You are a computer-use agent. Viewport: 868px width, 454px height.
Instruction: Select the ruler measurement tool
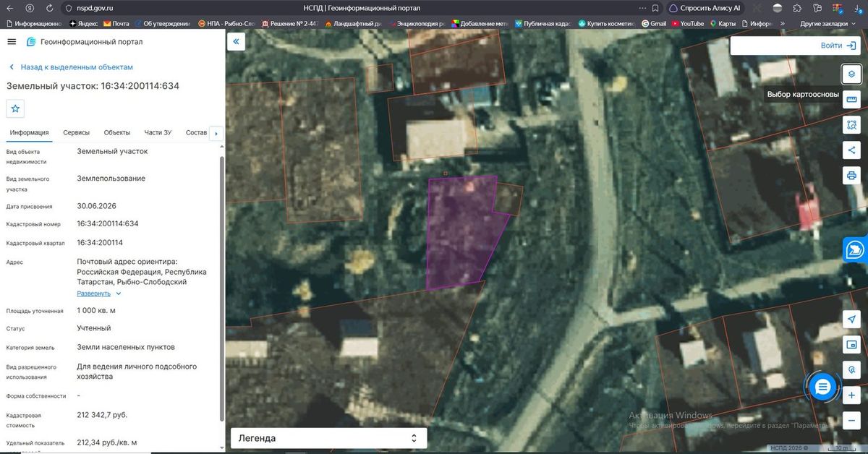point(851,99)
